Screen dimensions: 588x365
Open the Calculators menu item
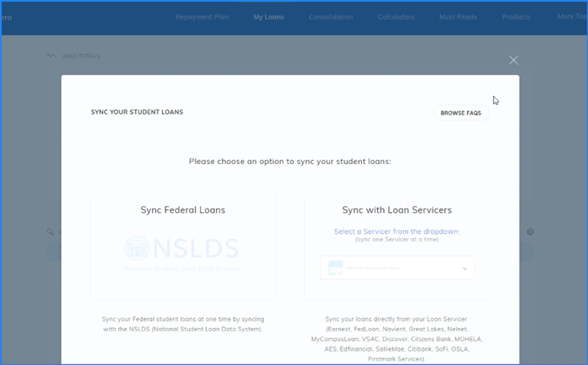pyautogui.click(x=396, y=17)
